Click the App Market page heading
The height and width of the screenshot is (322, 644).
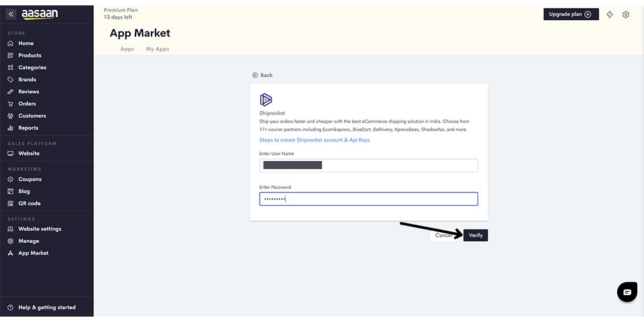[140, 34]
